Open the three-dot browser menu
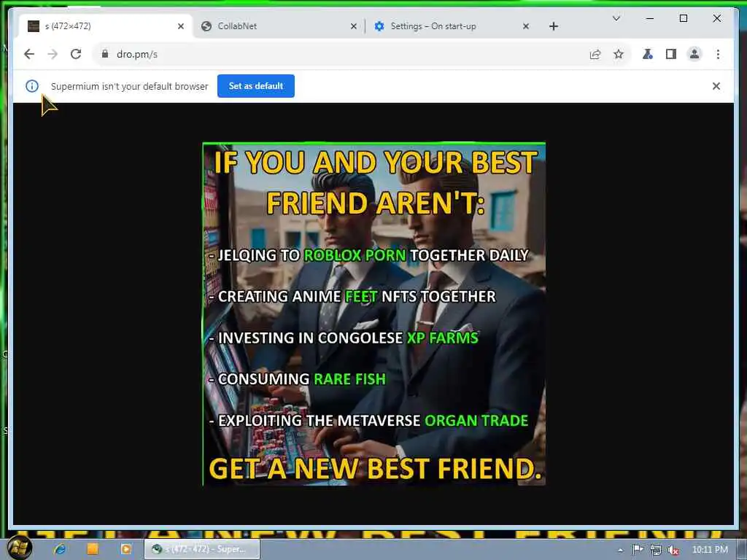Image resolution: width=747 pixels, height=560 pixels. click(718, 54)
